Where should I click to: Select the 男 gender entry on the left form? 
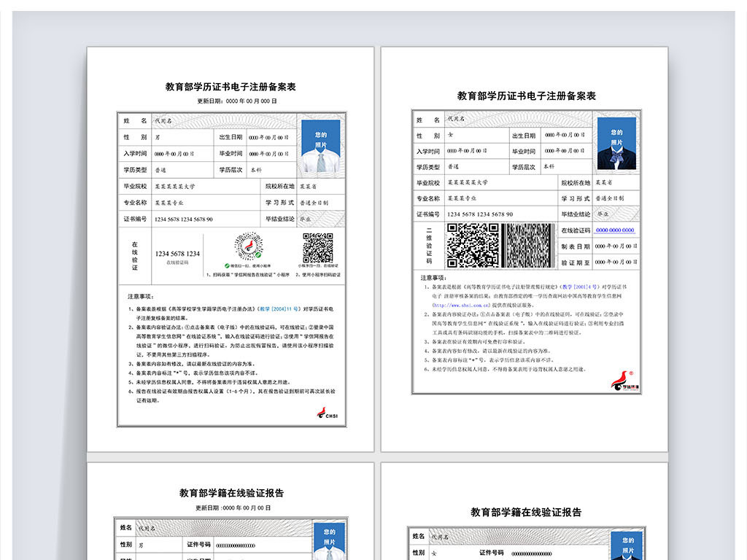pyautogui.click(x=157, y=136)
